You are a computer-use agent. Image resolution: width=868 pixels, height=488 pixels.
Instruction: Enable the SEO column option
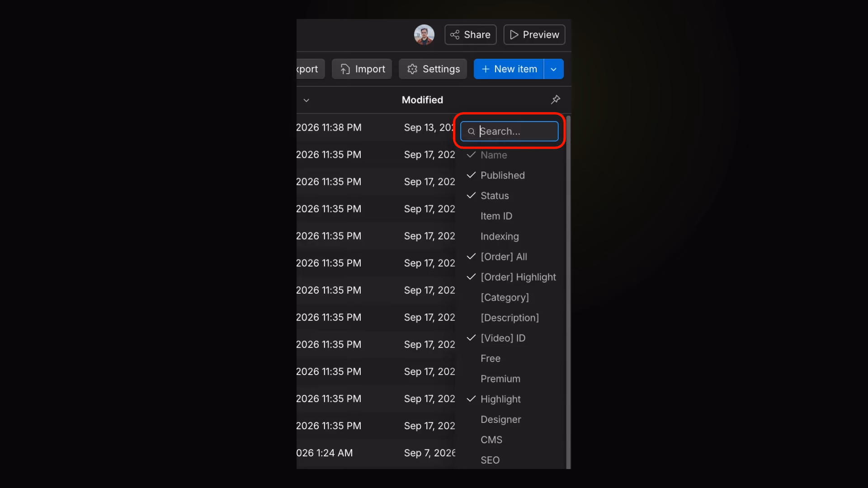(x=510, y=460)
